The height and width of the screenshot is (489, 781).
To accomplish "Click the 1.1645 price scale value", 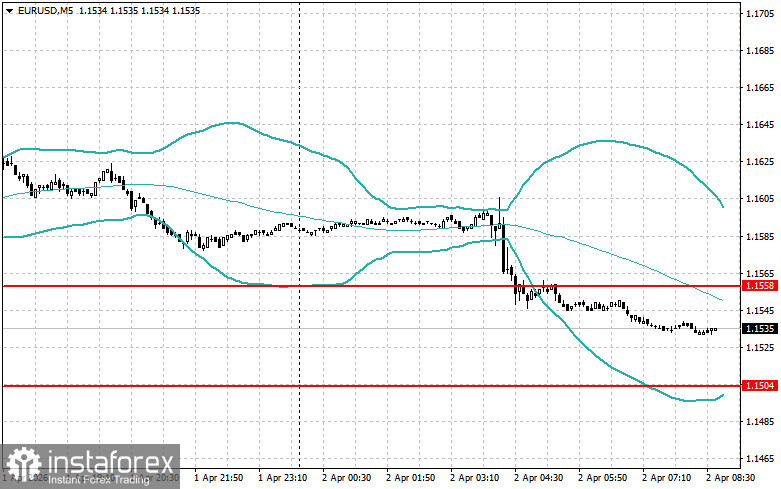I will [x=760, y=124].
